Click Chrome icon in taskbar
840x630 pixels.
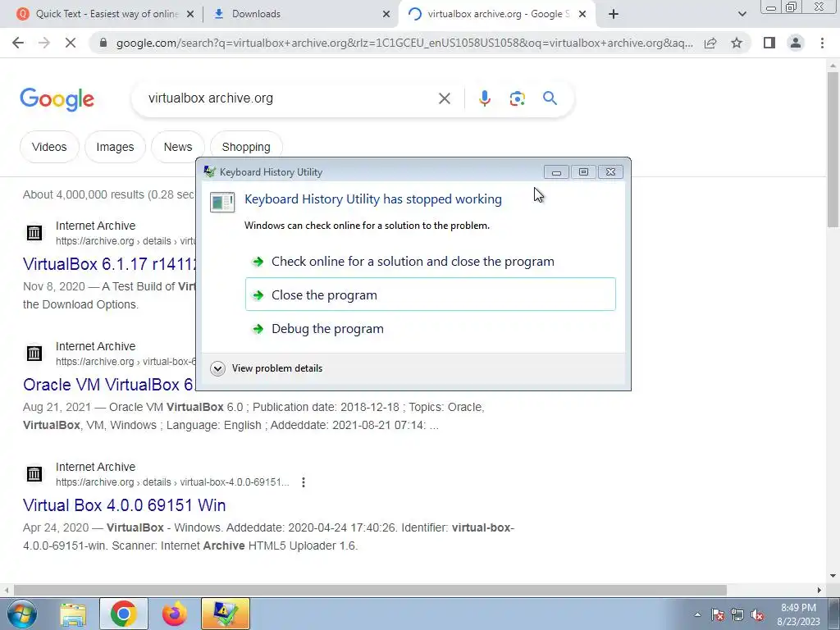coord(123,614)
